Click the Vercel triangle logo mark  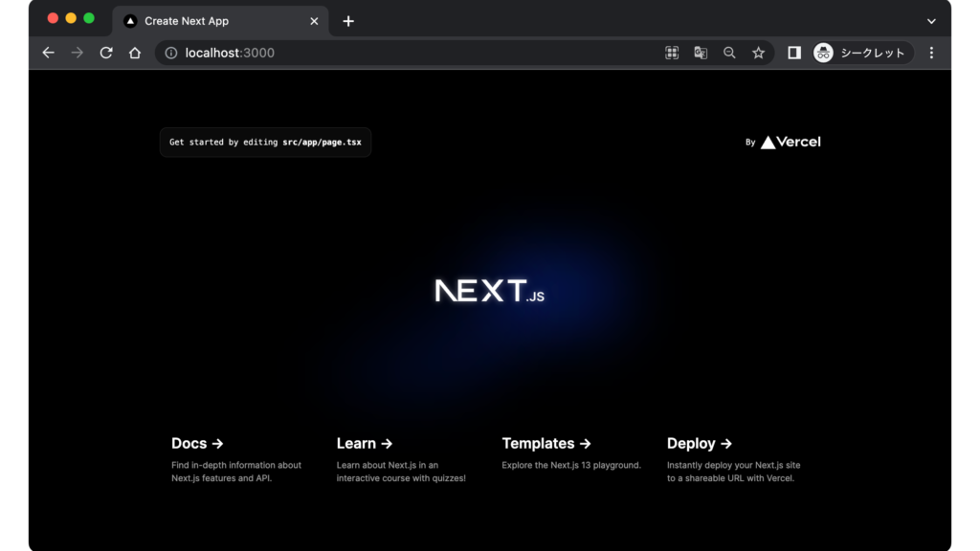pyautogui.click(x=768, y=143)
